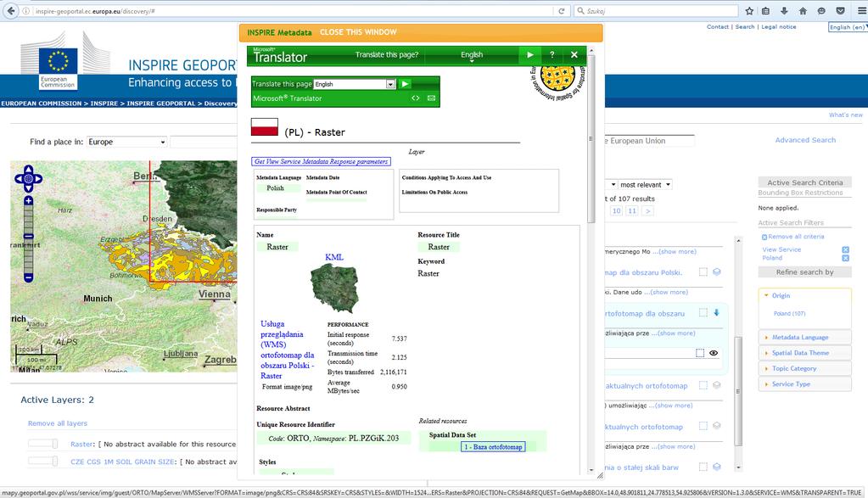Click the layer icon beside 'map dla obszaru Polski'
This screenshot has height=498, width=868.
716,271
